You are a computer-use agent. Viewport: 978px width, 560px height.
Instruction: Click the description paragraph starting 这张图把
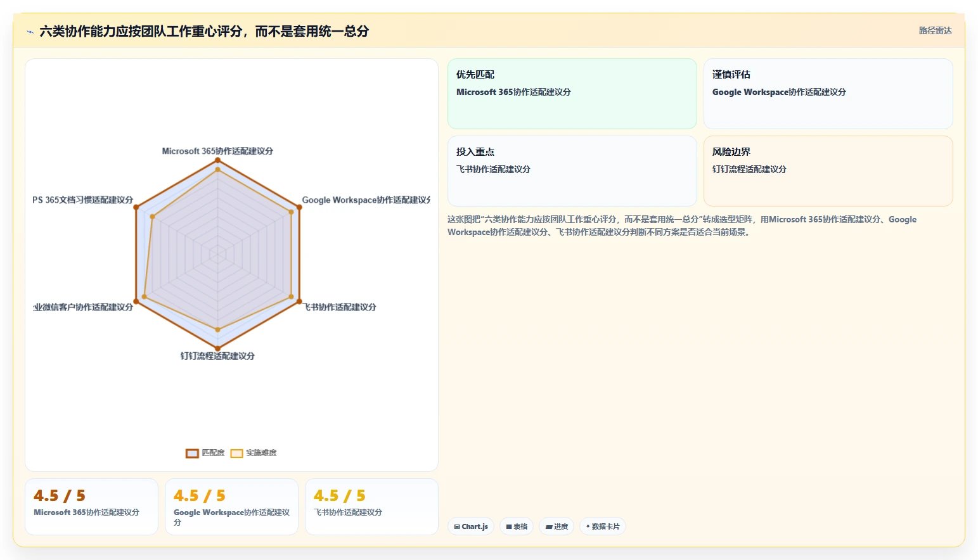click(x=682, y=226)
